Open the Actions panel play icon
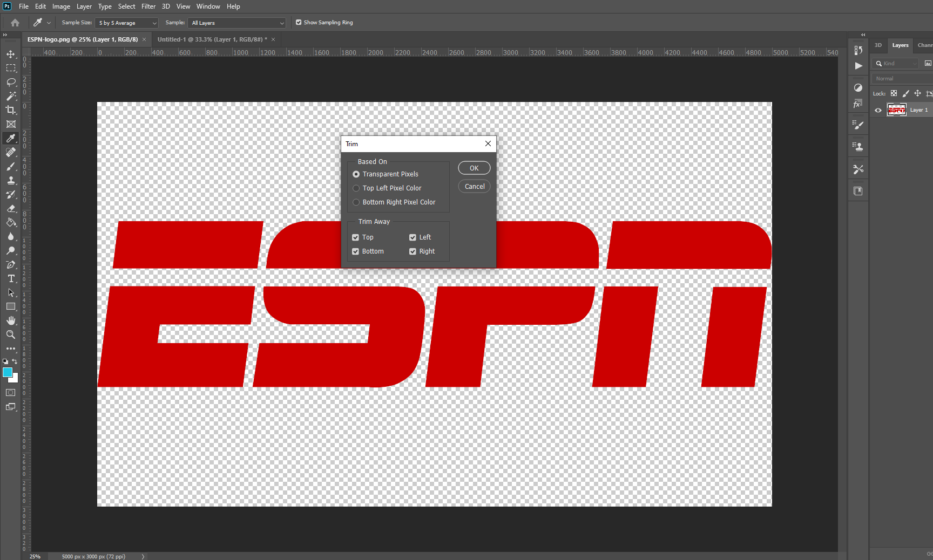 click(858, 66)
